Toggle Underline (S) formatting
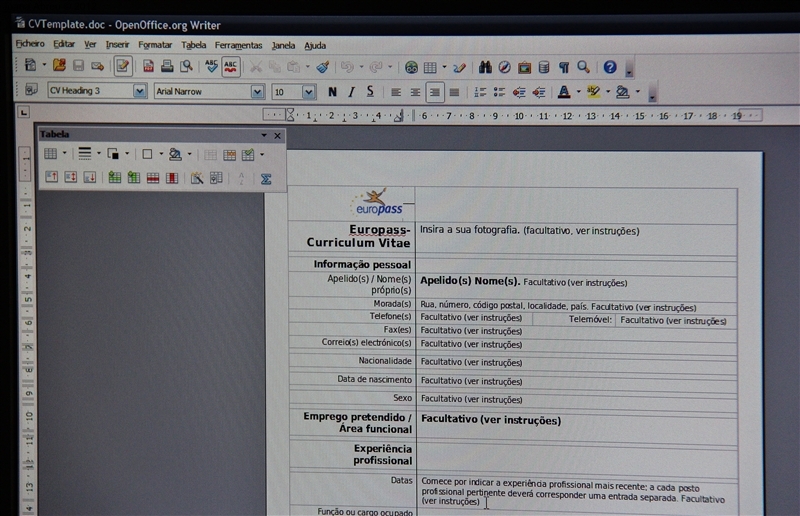Viewport: 800px width, 516px height. (x=370, y=92)
